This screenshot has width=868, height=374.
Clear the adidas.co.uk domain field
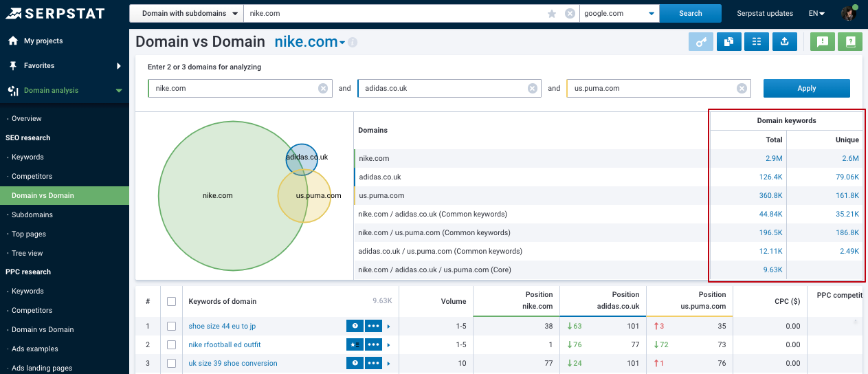533,88
